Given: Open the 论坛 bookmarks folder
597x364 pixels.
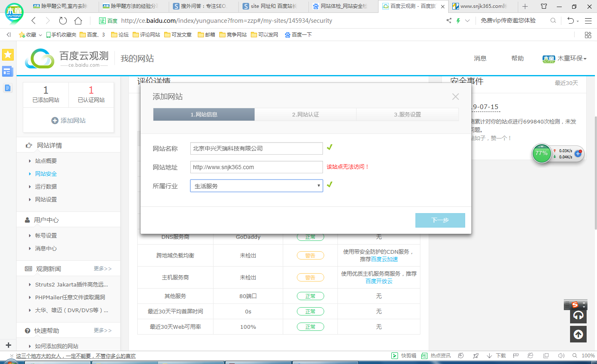Looking at the screenshot, I should point(120,35).
